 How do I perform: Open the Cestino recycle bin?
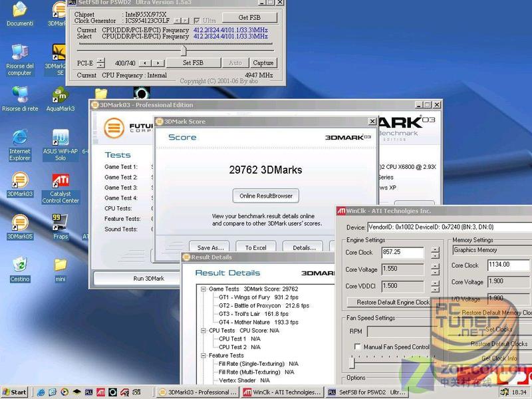coord(20,270)
